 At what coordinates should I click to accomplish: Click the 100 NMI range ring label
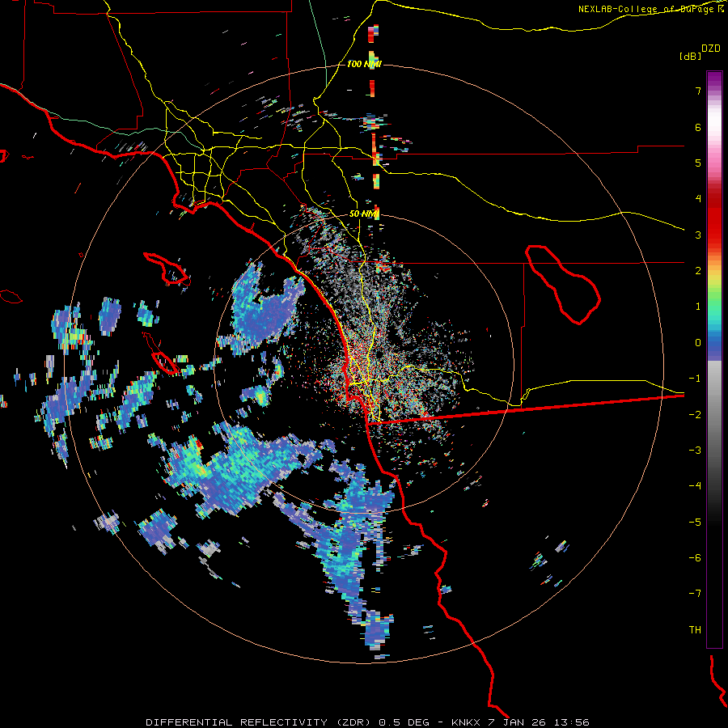click(364, 64)
